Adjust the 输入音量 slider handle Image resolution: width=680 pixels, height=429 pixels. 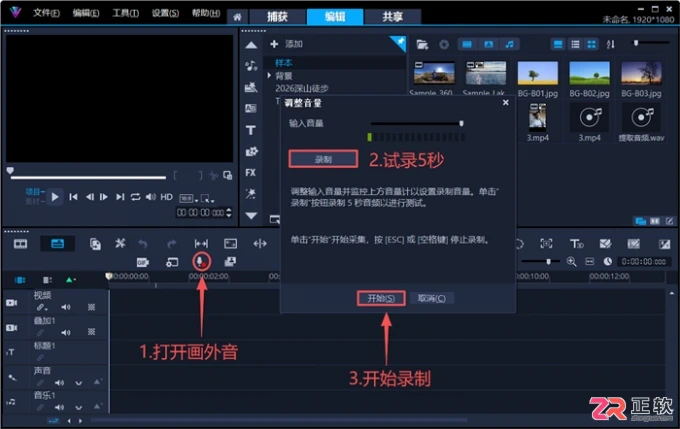coord(461,124)
